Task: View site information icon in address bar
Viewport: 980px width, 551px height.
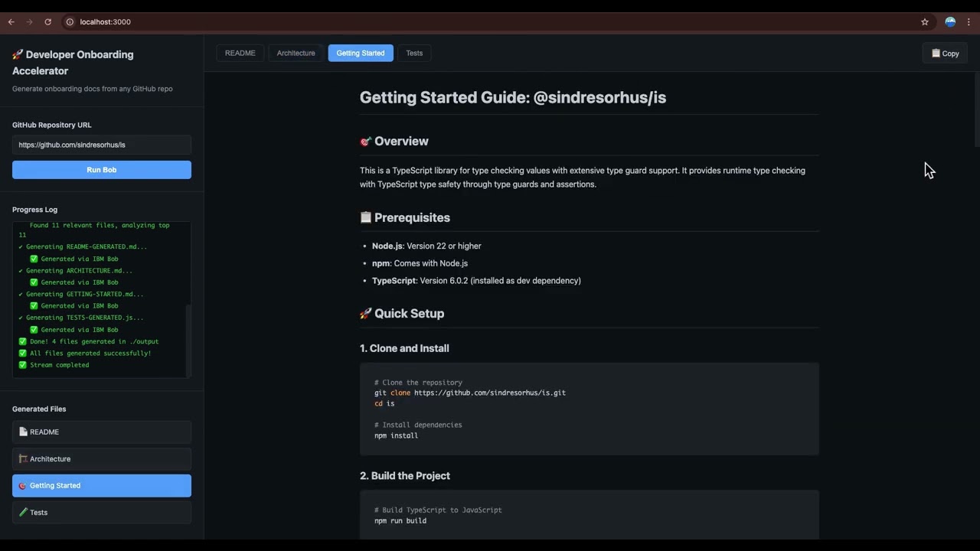Action: pos(70,22)
